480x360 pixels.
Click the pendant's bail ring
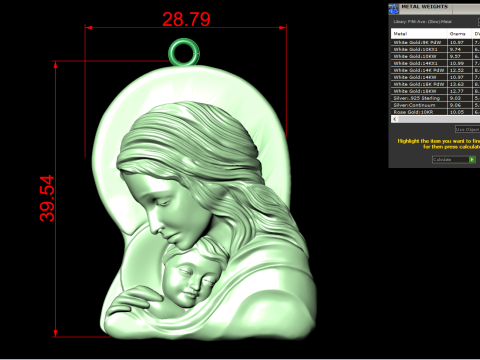click(x=184, y=52)
